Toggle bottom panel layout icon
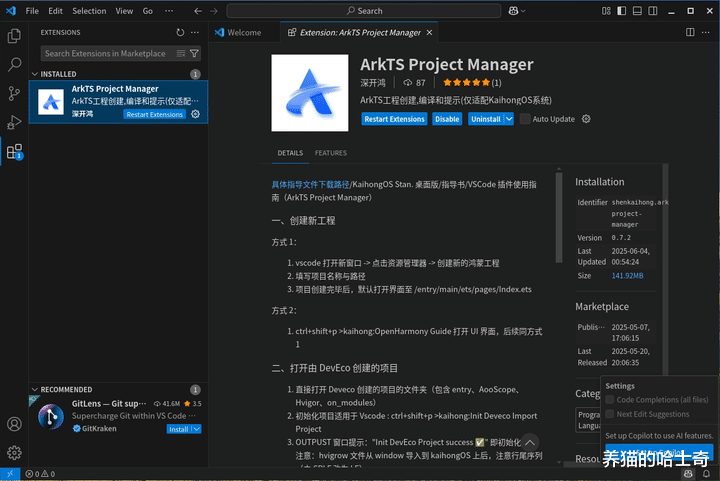 coord(637,11)
